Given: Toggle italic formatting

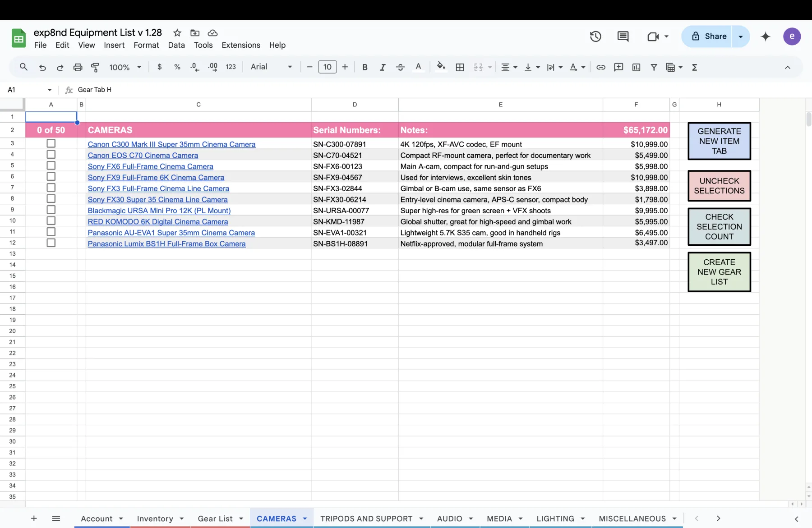Looking at the screenshot, I should tap(382, 67).
